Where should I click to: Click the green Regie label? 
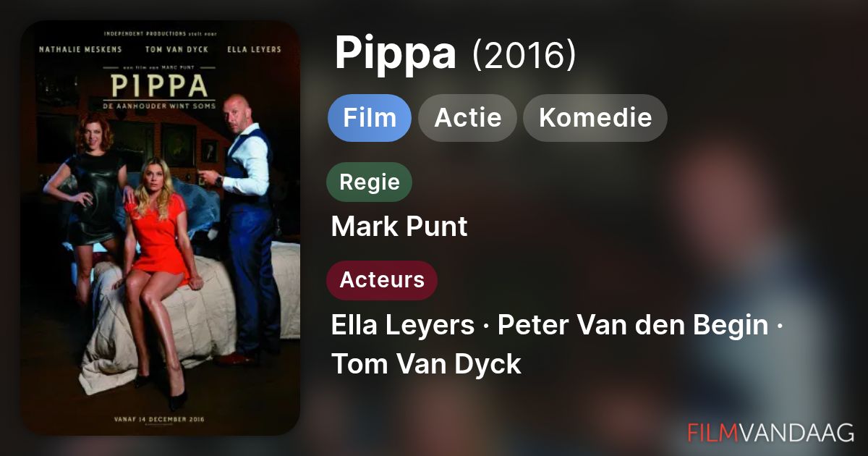pyautogui.click(x=370, y=182)
